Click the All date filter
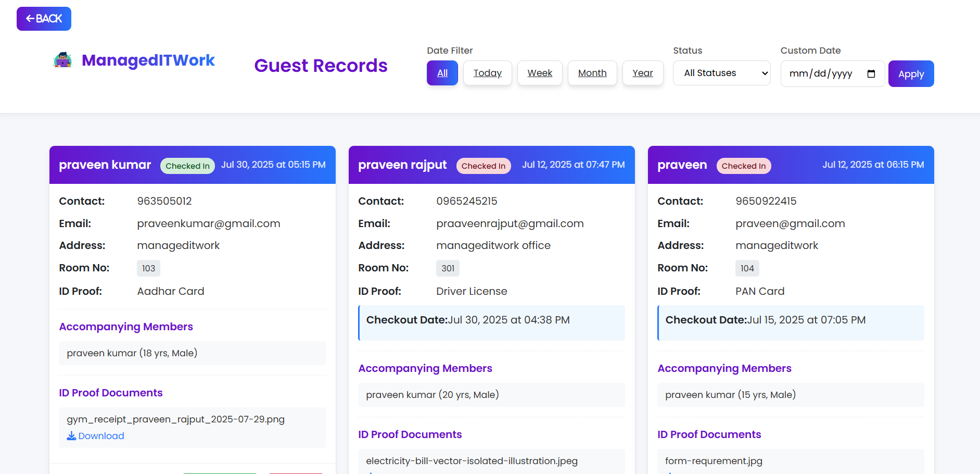The height and width of the screenshot is (474, 980). point(442,73)
